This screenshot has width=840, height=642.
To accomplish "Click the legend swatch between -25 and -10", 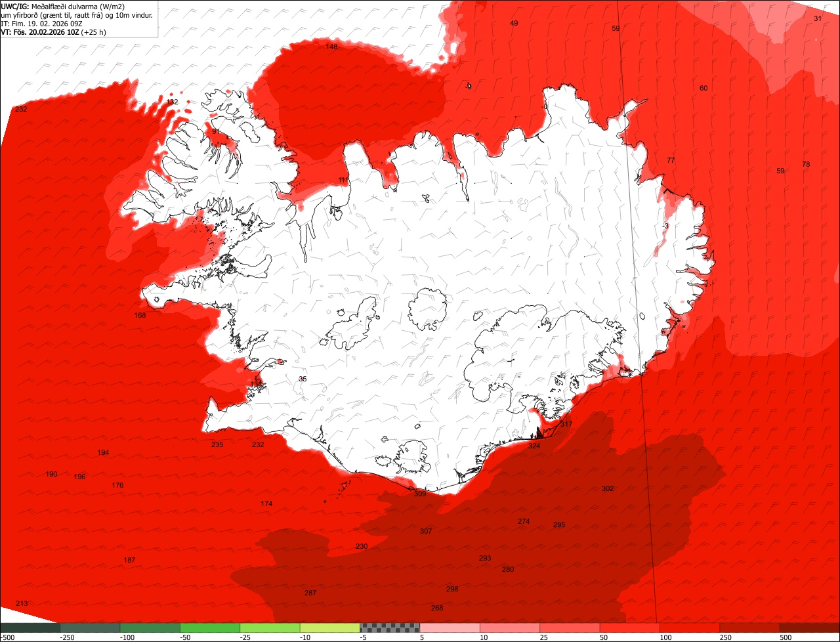I will (270, 628).
